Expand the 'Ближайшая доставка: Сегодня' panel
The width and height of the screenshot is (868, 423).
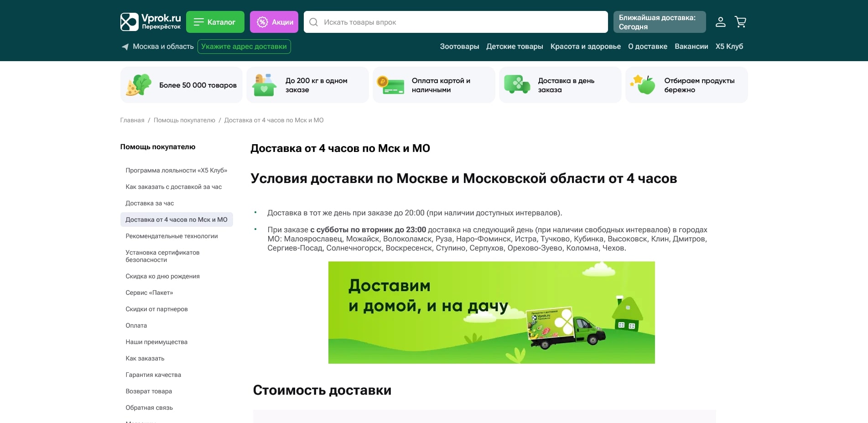(660, 21)
